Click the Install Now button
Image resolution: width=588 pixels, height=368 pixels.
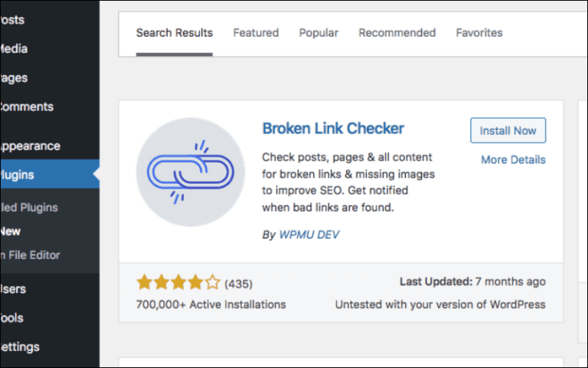508,130
